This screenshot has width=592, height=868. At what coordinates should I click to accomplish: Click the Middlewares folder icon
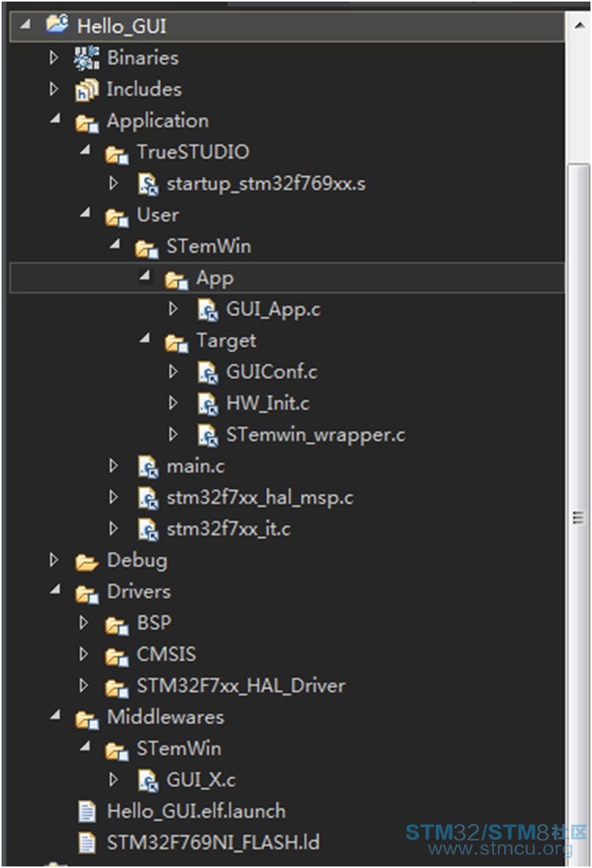(x=87, y=719)
